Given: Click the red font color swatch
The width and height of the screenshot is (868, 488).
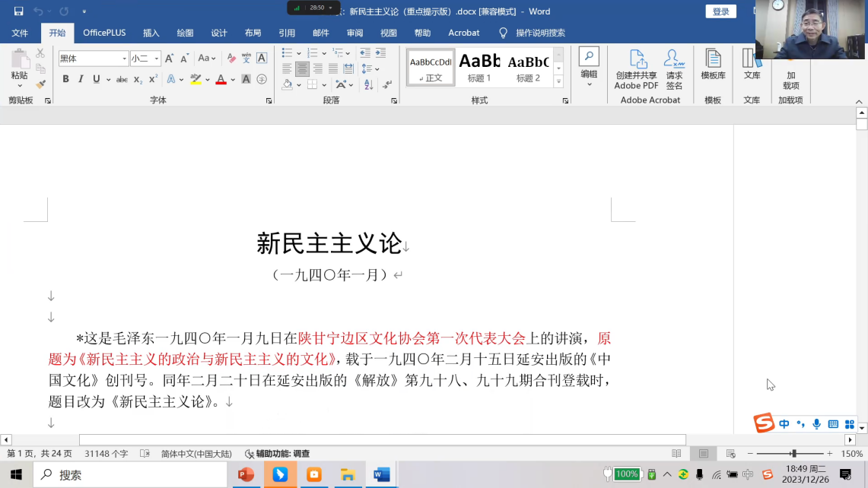Looking at the screenshot, I should click(221, 79).
